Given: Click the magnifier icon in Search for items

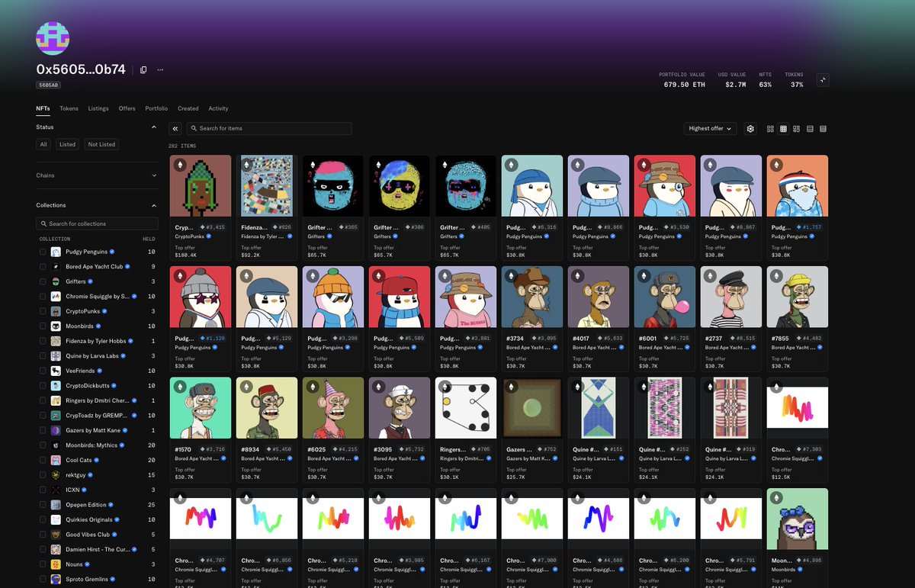Looking at the screenshot, I should [x=194, y=129].
